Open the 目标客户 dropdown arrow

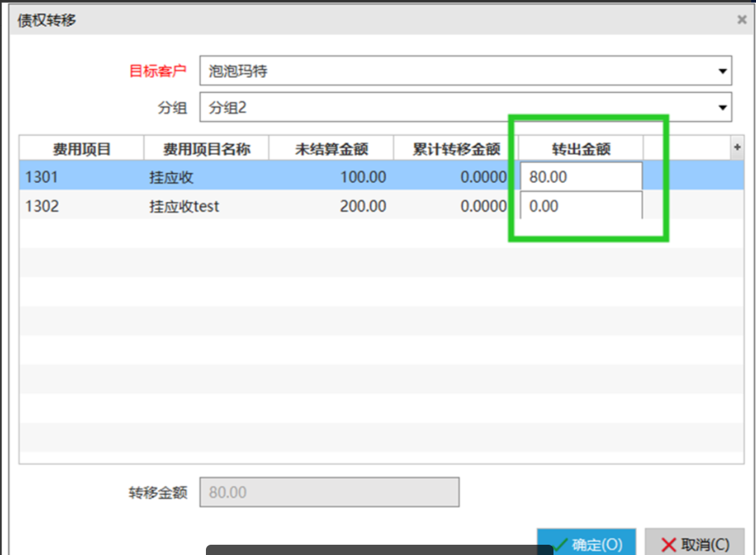pos(722,71)
